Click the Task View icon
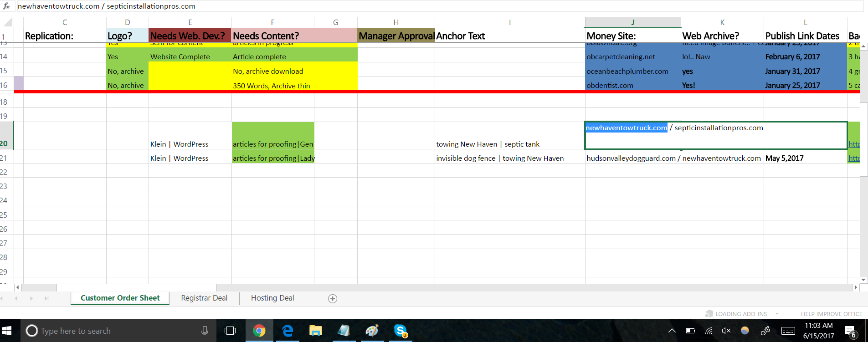The image size is (868, 342). [230, 331]
